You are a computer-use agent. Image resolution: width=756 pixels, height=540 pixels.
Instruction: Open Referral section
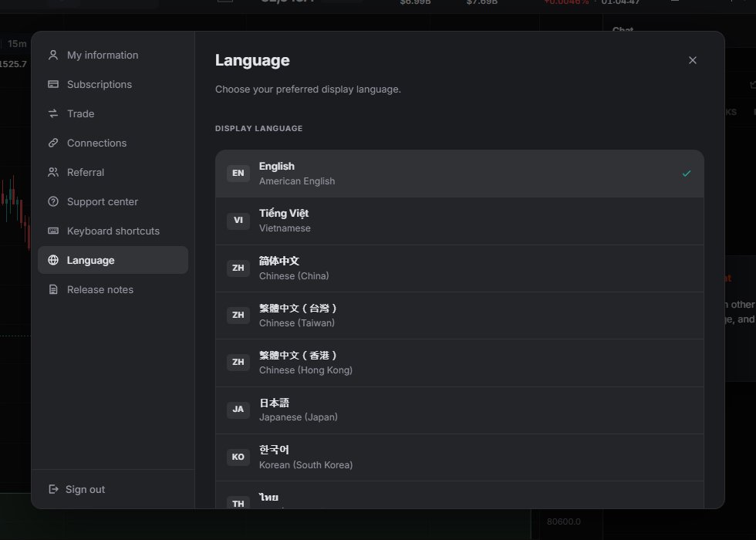click(113, 173)
